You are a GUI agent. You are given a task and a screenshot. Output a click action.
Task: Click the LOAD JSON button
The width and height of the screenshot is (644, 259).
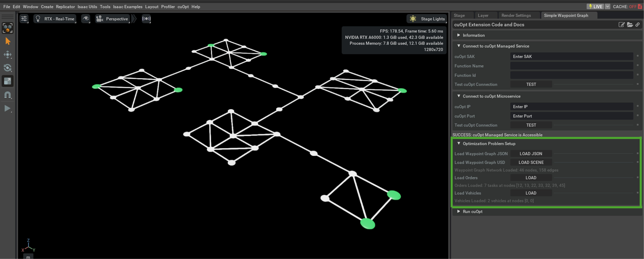click(x=531, y=154)
